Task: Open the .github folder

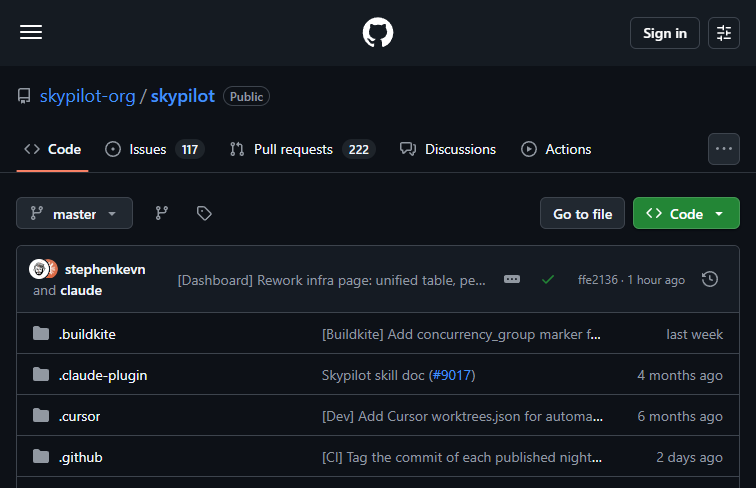Action: (x=81, y=457)
